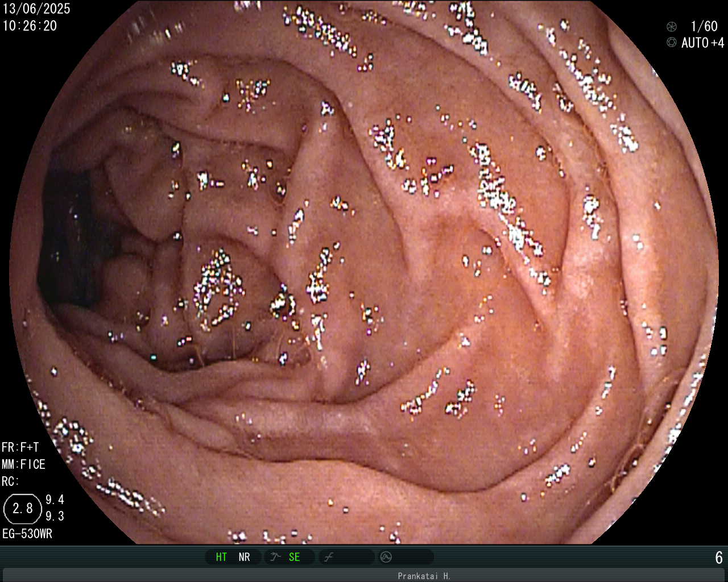The image size is (728, 582).
Task: Click the 9.4 scope diameter value
Action: coord(55,500)
